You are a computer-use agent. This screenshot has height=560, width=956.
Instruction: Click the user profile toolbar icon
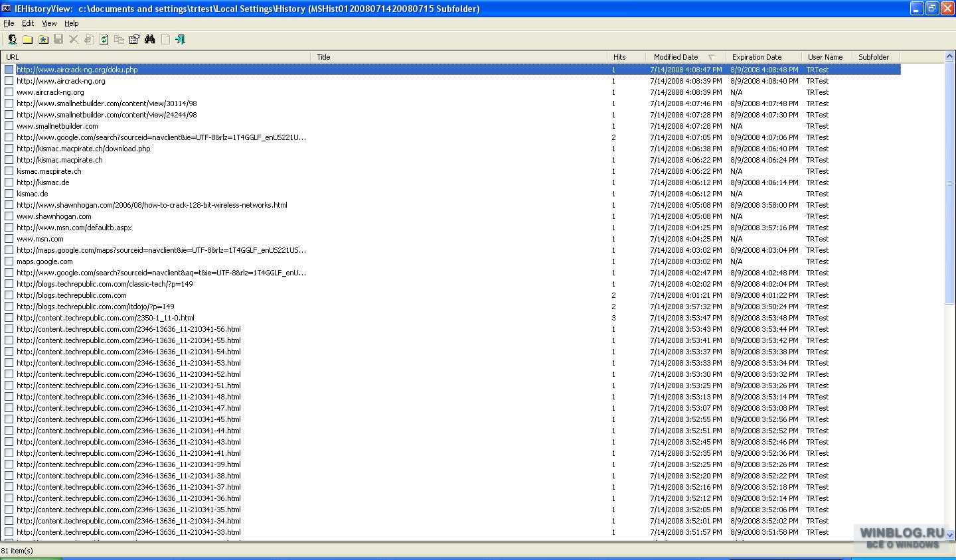point(12,40)
